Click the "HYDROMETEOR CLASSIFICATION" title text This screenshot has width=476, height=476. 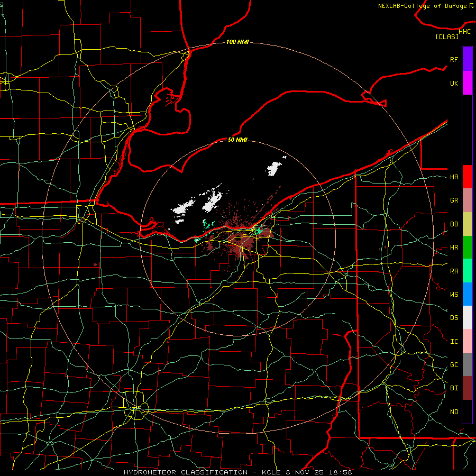186,472
